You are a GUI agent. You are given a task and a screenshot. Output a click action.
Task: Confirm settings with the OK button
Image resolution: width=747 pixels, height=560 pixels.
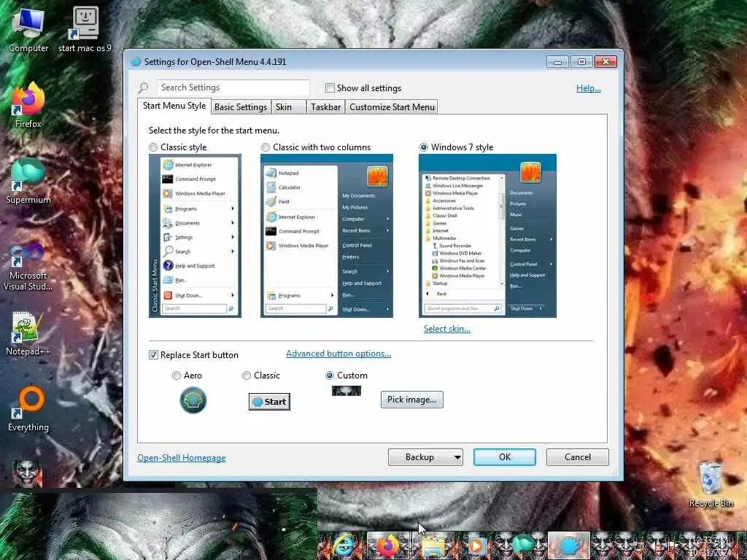(505, 457)
